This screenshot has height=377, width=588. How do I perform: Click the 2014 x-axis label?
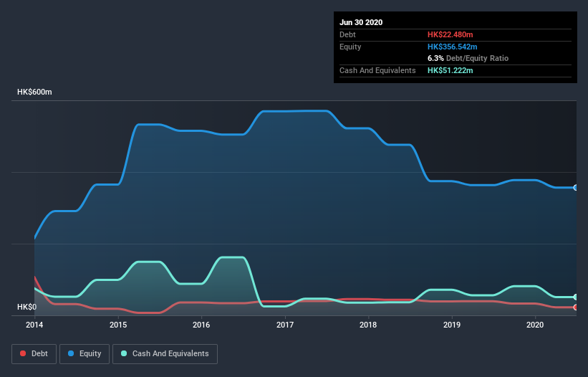tap(34, 325)
